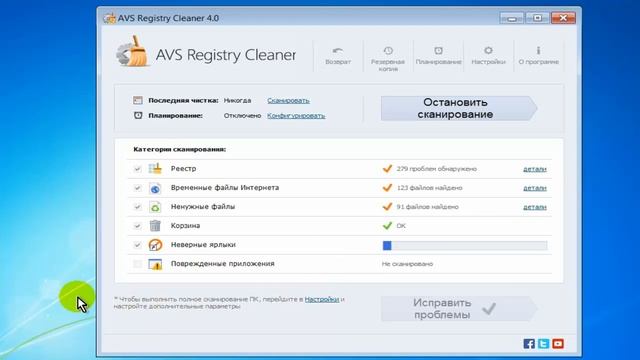The image size is (640, 360).
Task: Click the Поврежденные приложения warning icon
Action: (155, 264)
